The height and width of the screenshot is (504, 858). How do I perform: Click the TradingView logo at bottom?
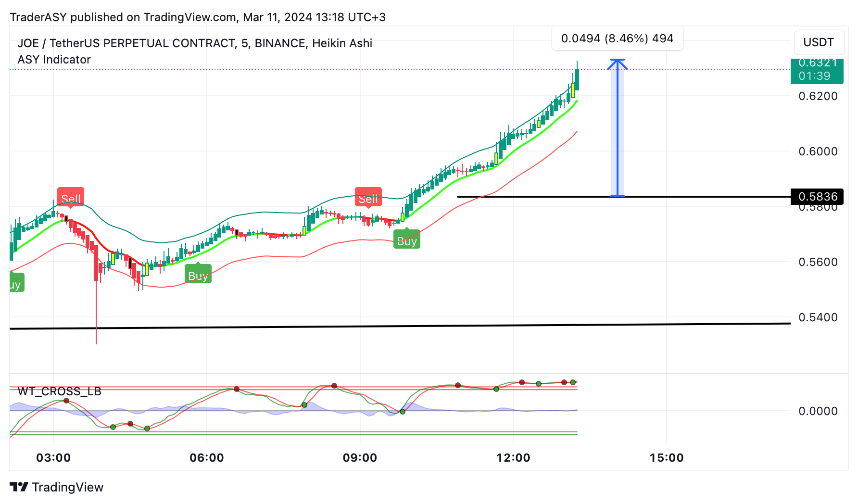[57, 487]
